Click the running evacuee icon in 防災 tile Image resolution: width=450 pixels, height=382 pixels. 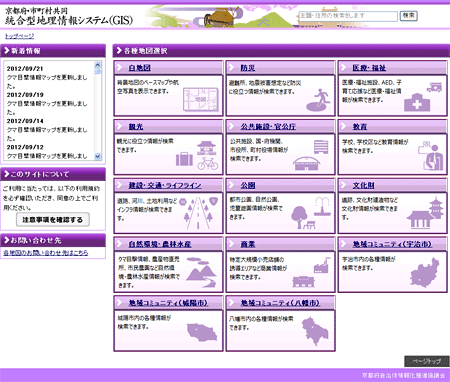click(318, 100)
